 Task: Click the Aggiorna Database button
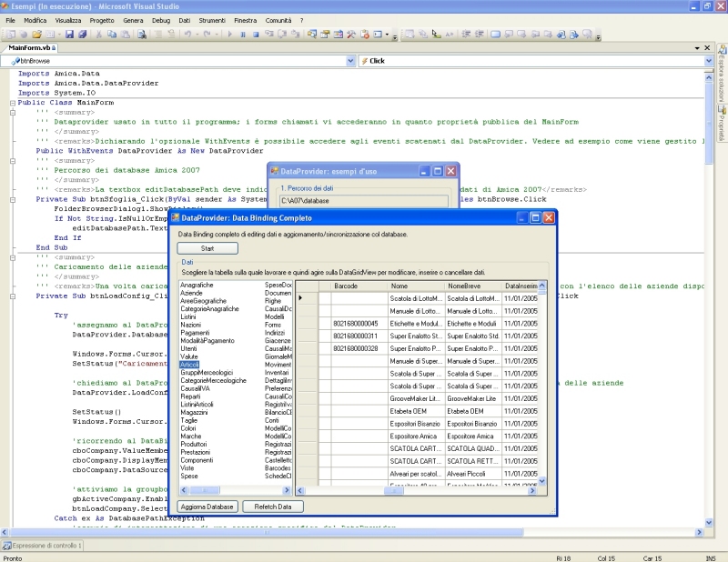207,507
